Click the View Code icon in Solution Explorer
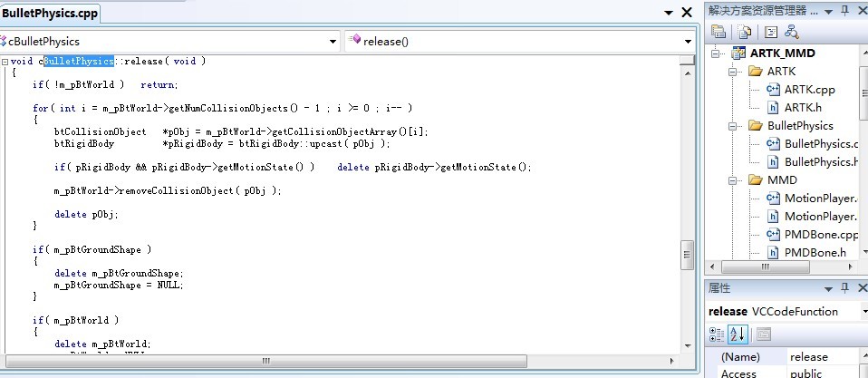The width and height of the screenshot is (868, 378). pyautogui.click(x=771, y=32)
